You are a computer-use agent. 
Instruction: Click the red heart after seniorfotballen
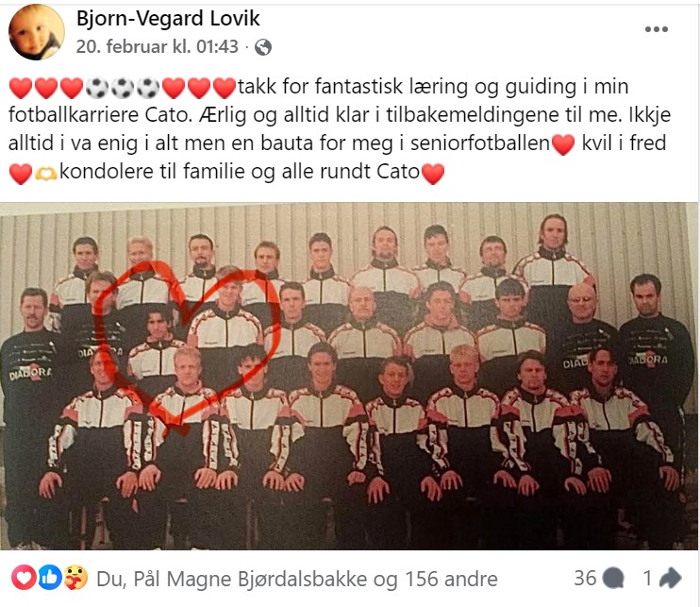point(563,144)
